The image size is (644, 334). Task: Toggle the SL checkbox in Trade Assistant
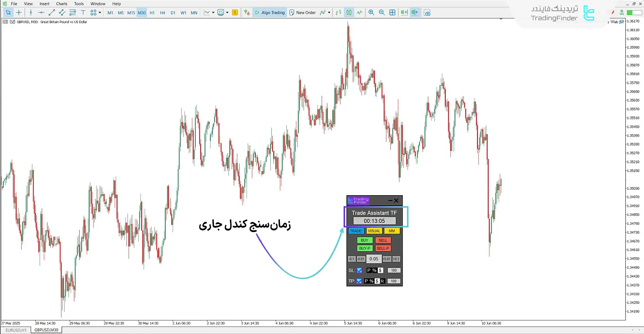(x=359, y=270)
